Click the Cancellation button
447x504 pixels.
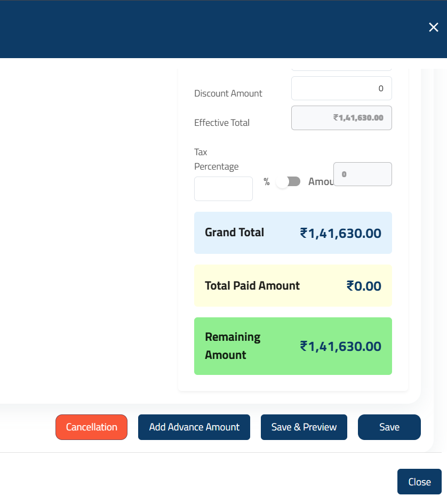click(91, 427)
